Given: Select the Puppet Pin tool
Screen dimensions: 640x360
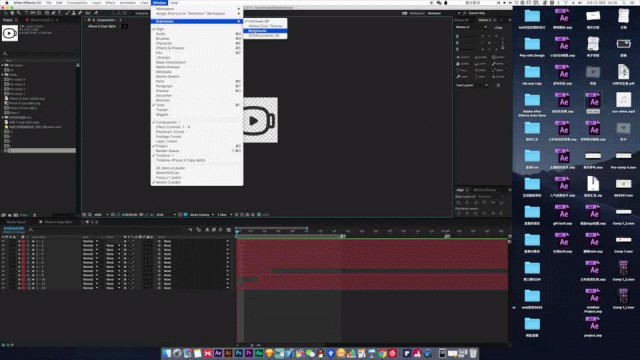Looking at the screenshot, I should coord(96,13).
